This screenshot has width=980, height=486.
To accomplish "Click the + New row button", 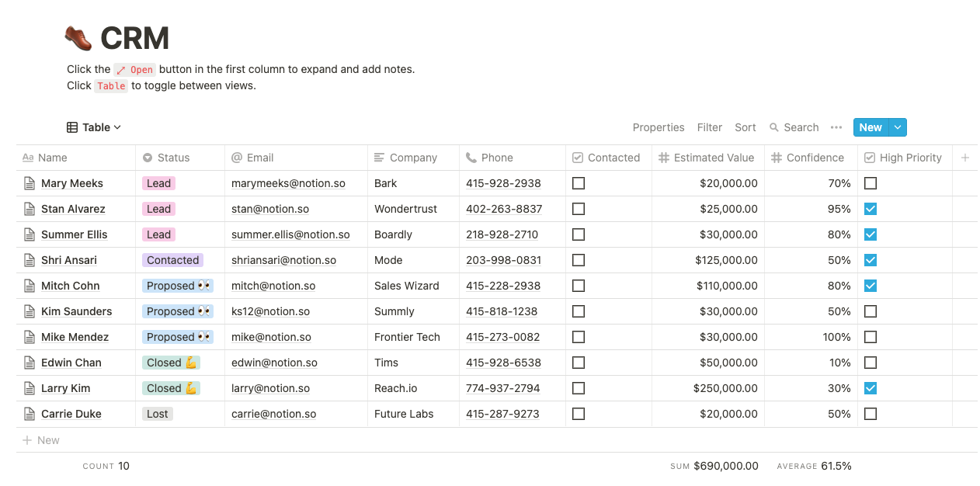I will [41, 440].
